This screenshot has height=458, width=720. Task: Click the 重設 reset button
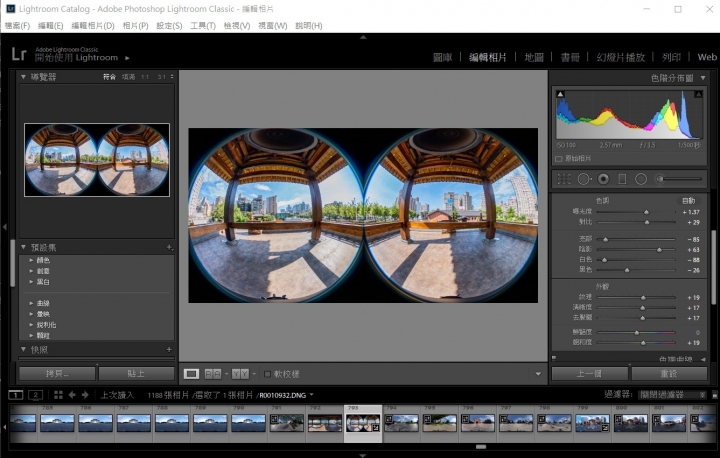[x=669, y=373]
